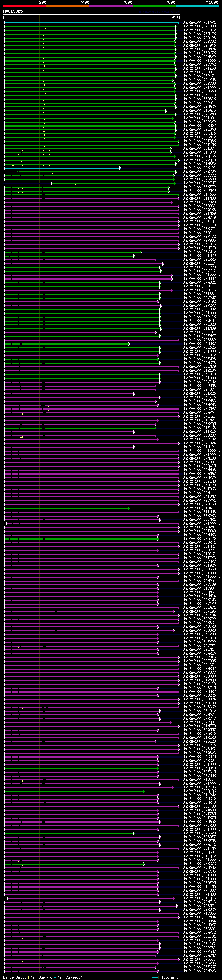The height and width of the screenshot is (980, 222).
Task: Open hit UniRef100_A1RNQ8
Action: [199, 680]
